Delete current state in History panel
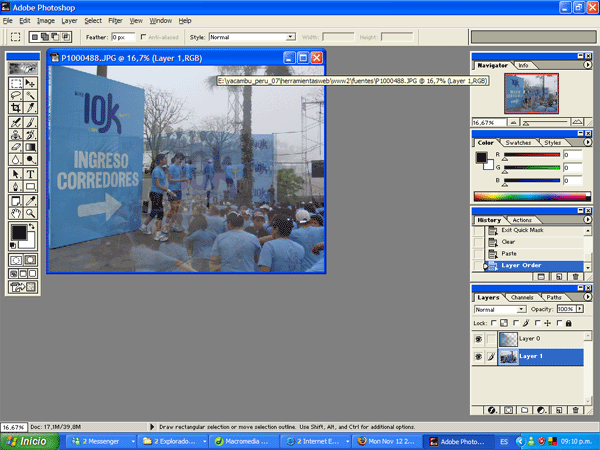The image size is (600, 450). [x=575, y=277]
